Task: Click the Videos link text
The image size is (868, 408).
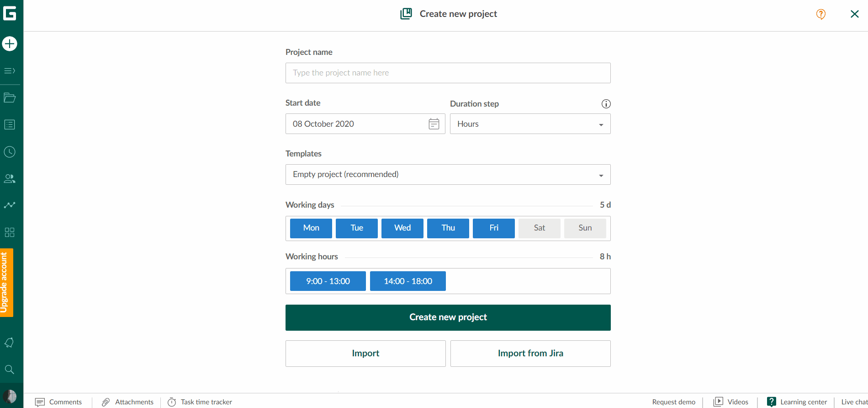Action: click(738, 402)
